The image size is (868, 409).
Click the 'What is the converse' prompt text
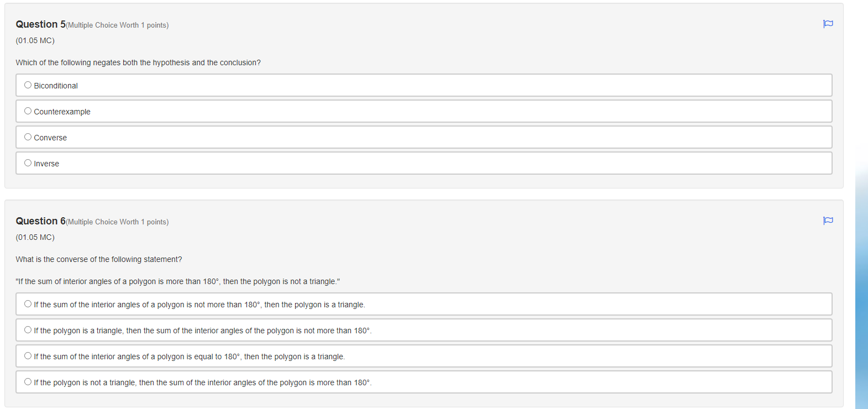[99, 259]
